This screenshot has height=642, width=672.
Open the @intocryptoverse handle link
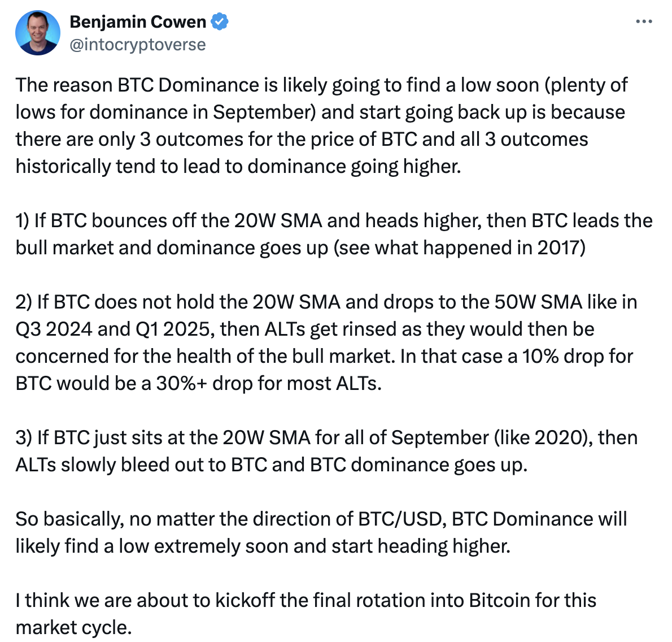pyautogui.click(x=138, y=45)
